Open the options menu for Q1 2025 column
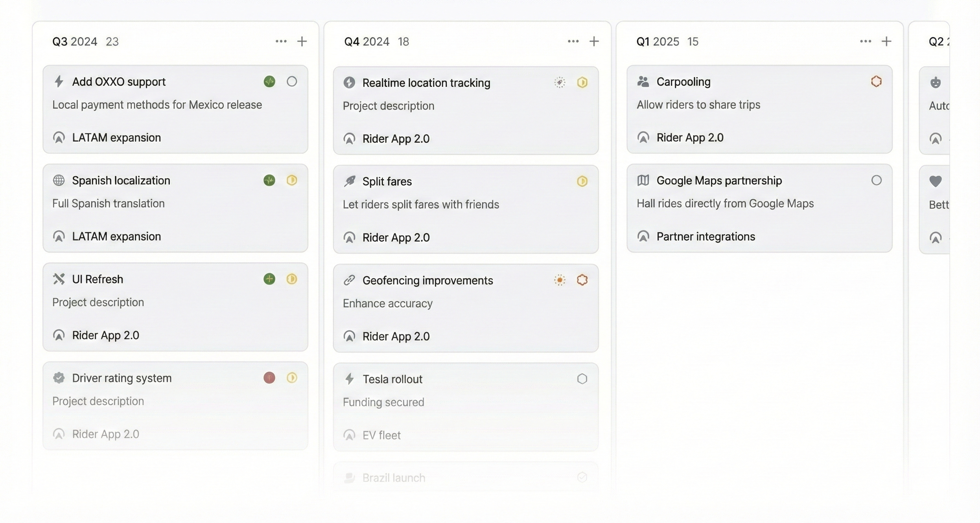The image size is (980, 523). pos(865,41)
